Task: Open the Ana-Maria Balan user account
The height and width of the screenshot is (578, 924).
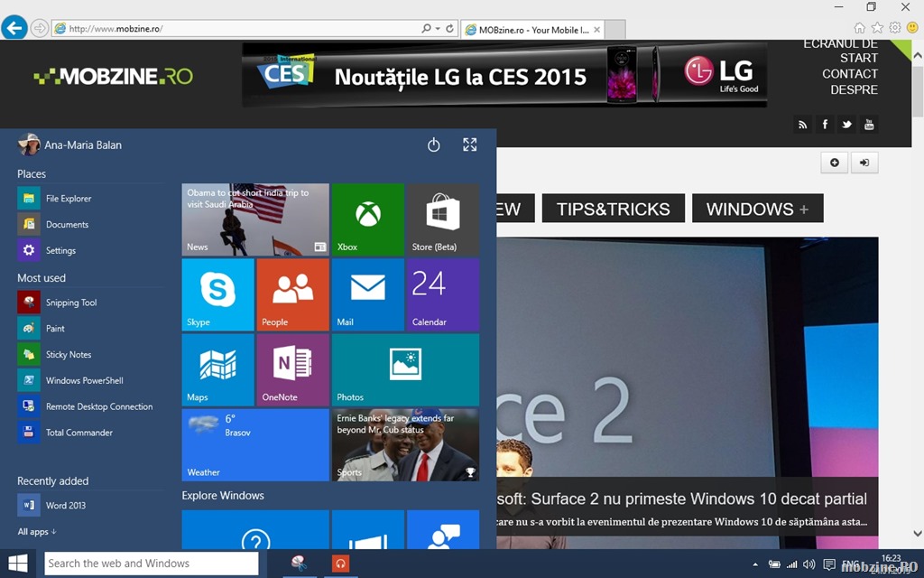Action: pyautogui.click(x=70, y=144)
